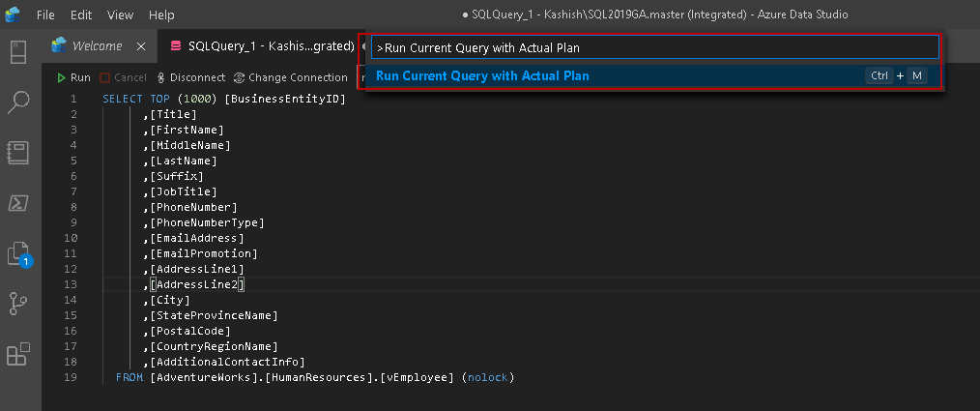Open the File menu
The image size is (980, 411).
tap(45, 15)
